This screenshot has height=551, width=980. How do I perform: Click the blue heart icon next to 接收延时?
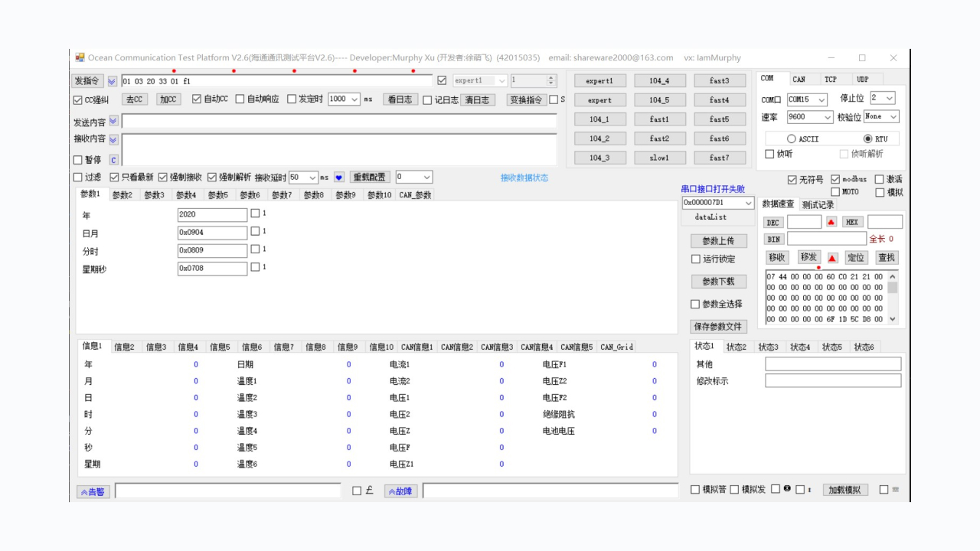[339, 177]
